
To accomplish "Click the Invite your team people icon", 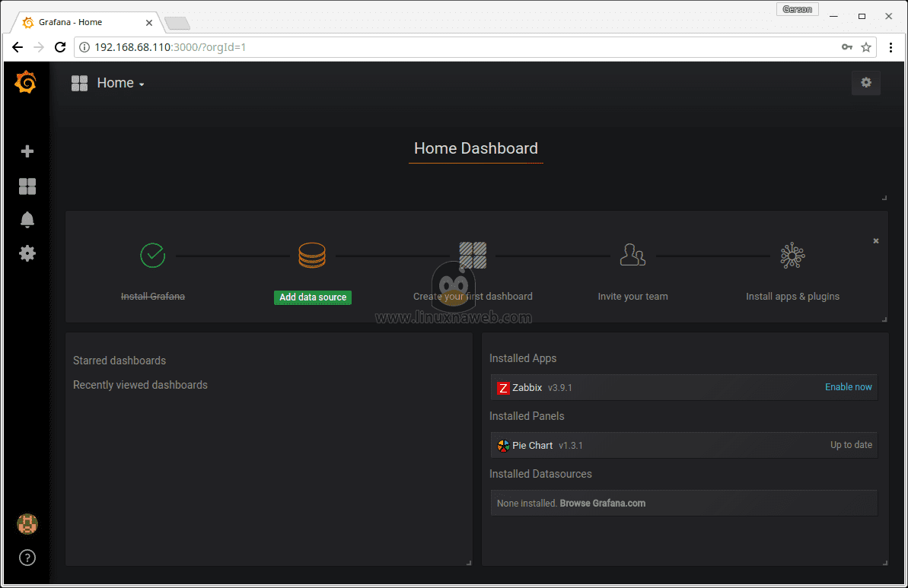I will click(632, 255).
